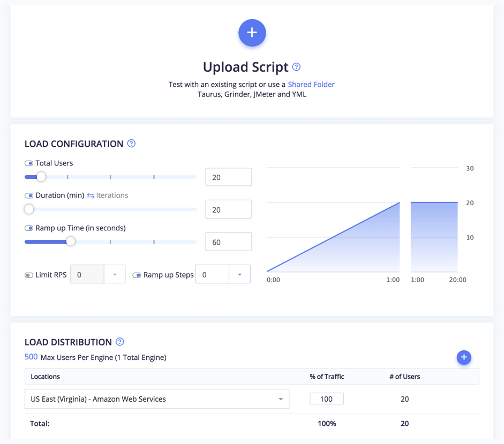504x444 pixels.
Task: Click the Total: row label
Action: point(40,424)
